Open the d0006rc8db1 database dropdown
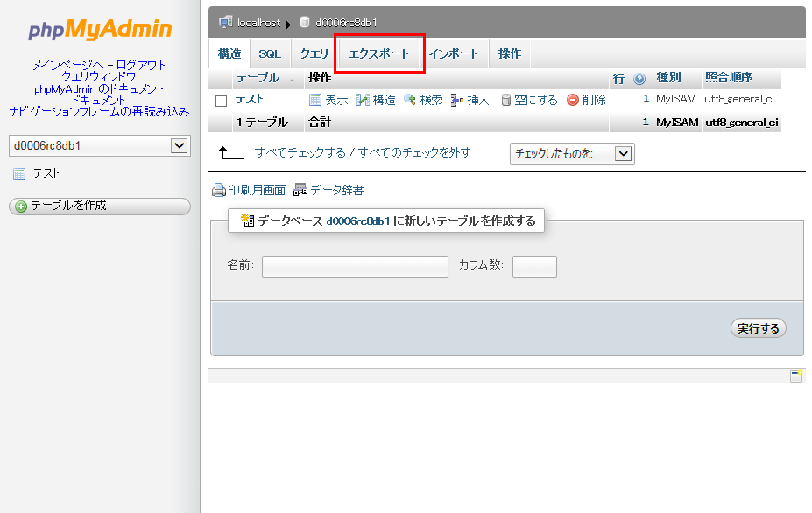The height and width of the screenshot is (513, 812). [x=180, y=146]
